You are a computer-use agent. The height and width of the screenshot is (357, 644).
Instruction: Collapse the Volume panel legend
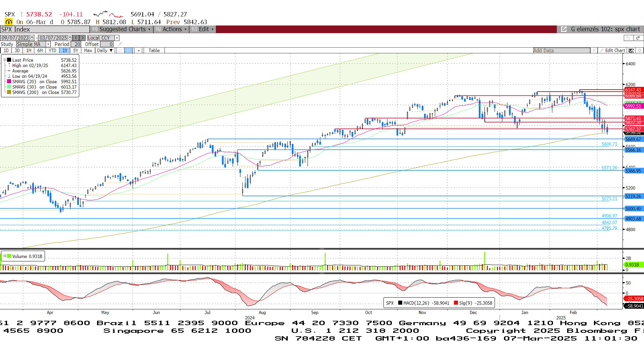pos(5,256)
